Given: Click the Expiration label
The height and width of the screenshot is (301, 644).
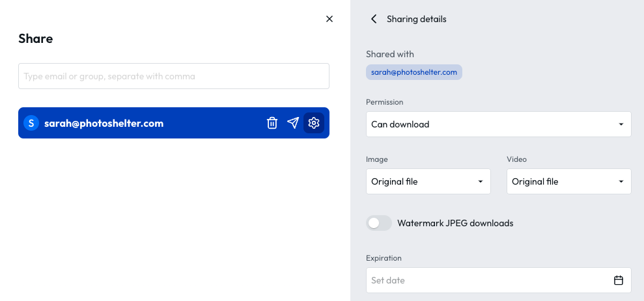Looking at the screenshot, I should [384, 258].
